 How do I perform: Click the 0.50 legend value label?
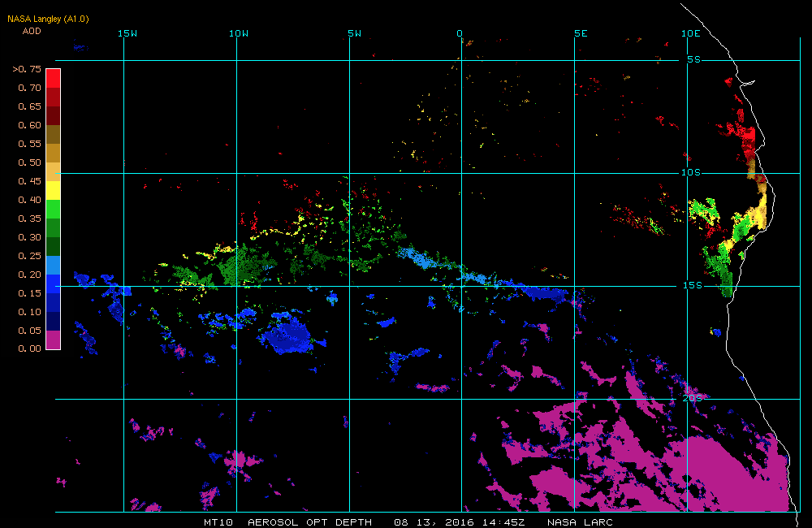click(x=29, y=162)
